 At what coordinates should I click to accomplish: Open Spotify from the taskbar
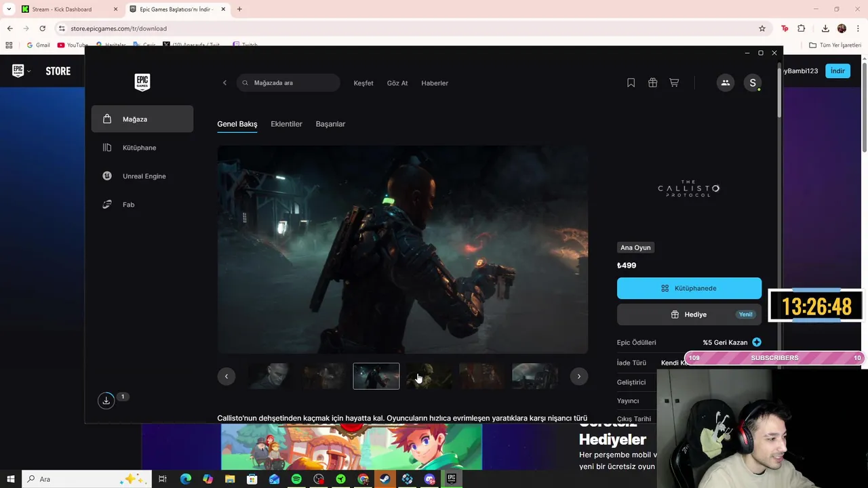296,479
